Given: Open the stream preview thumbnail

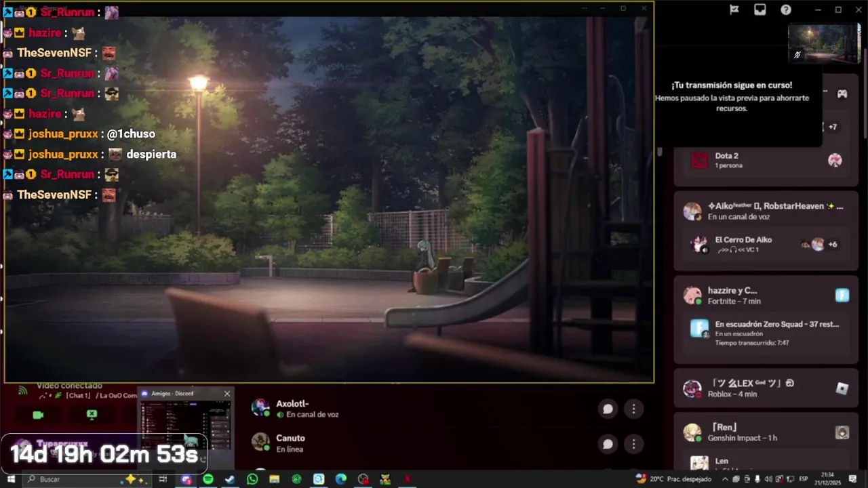Looking at the screenshot, I should pos(824,43).
